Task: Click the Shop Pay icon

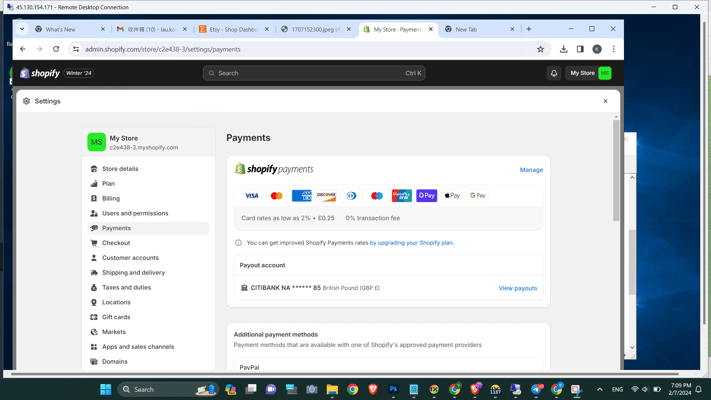Action: point(427,196)
